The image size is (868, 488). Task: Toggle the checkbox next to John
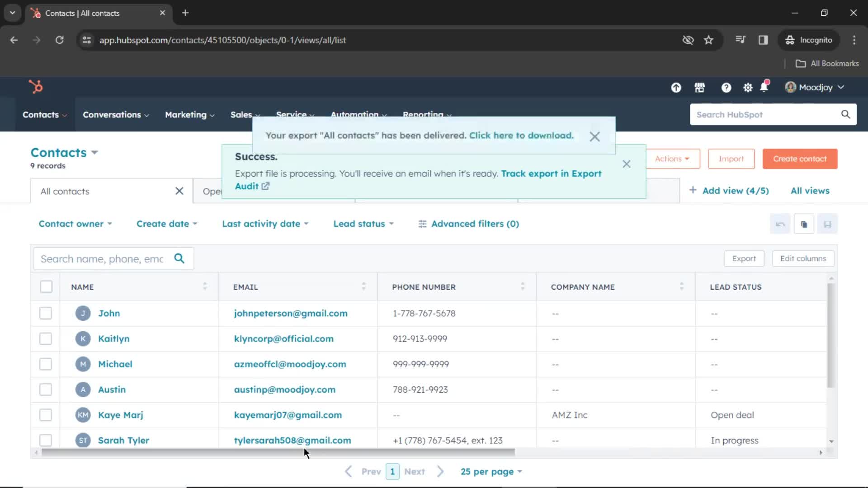pyautogui.click(x=45, y=313)
